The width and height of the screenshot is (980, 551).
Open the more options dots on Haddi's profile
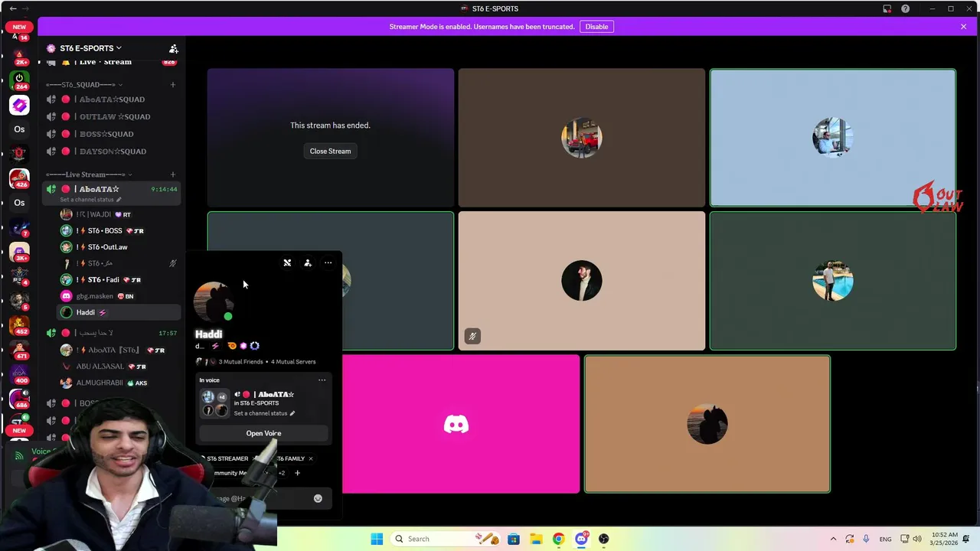pos(328,263)
